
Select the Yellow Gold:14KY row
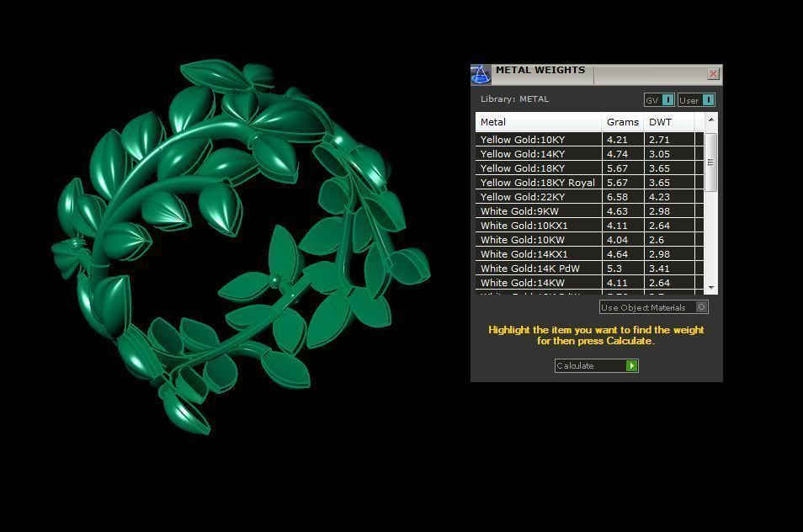point(589,153)
